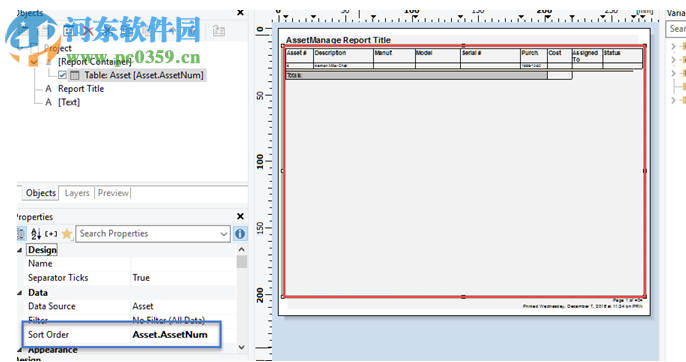686x362 pixels.
Task: Click the yellow star favorites icon
Action: tap(66, 234)
